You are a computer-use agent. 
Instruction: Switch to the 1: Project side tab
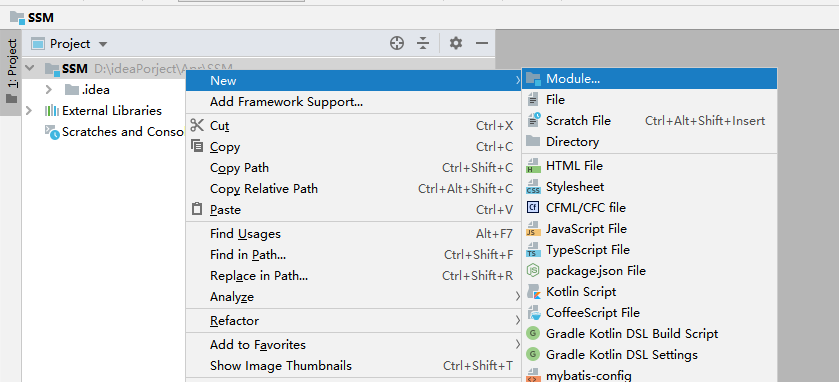(x=11, y=72)
